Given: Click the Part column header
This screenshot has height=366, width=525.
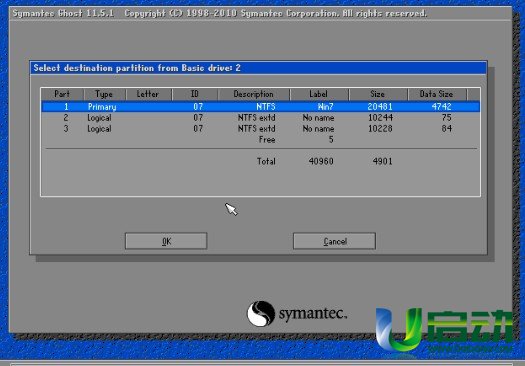Looking at the screenshot, I should [x=62, y=94].
